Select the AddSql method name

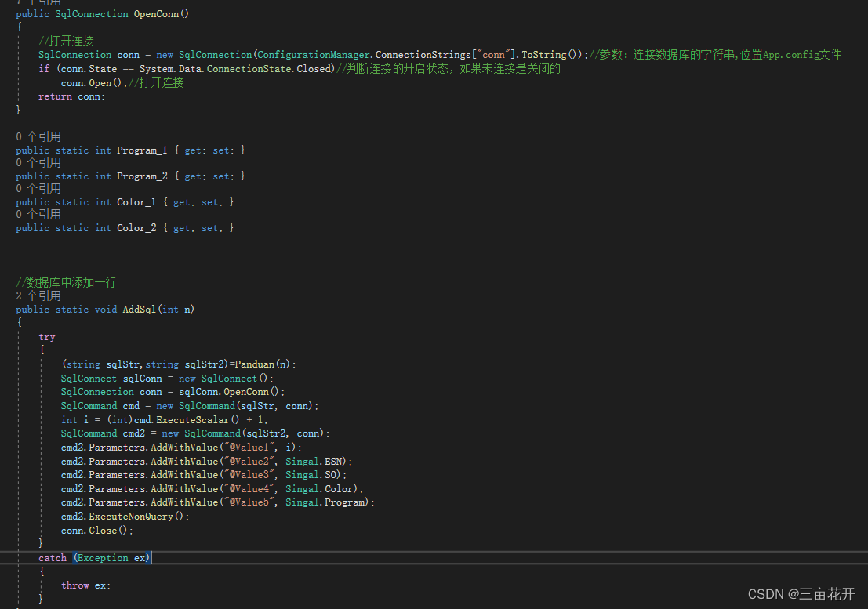(139, 309)
